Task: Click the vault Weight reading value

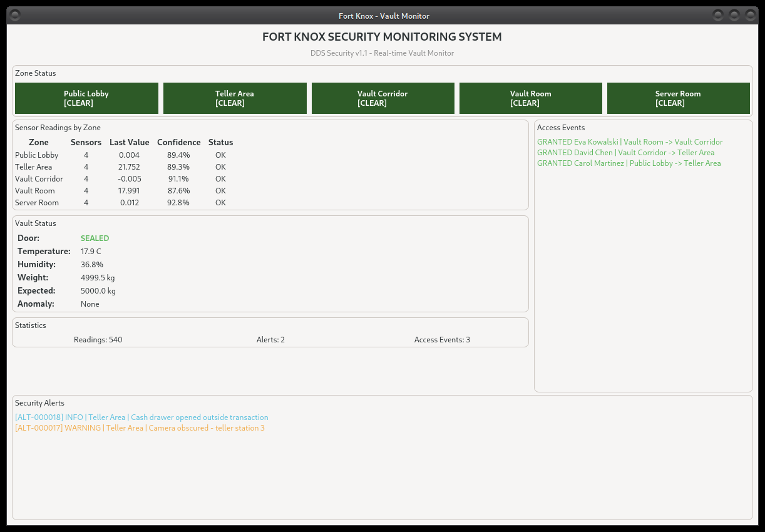Action: [98, 278]
